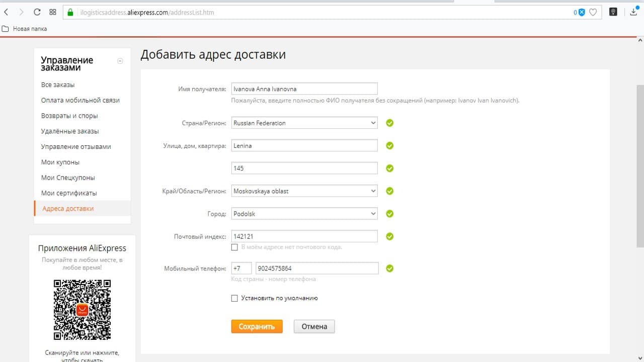The width and height of the screenshot is (644, 362).
Task: Open Удалённые заказы in the sidebar
Action: (70, 131)
